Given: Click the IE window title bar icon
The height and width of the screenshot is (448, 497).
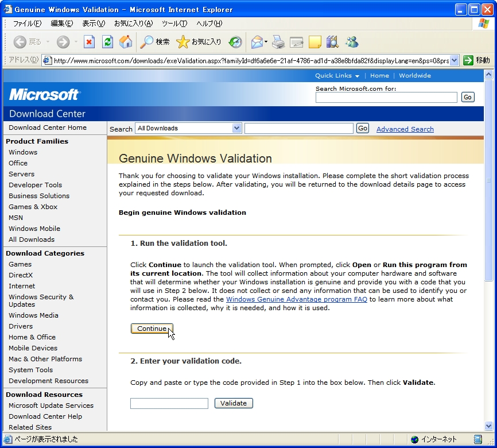Looking at the screenshot, I should click(7, 10).
